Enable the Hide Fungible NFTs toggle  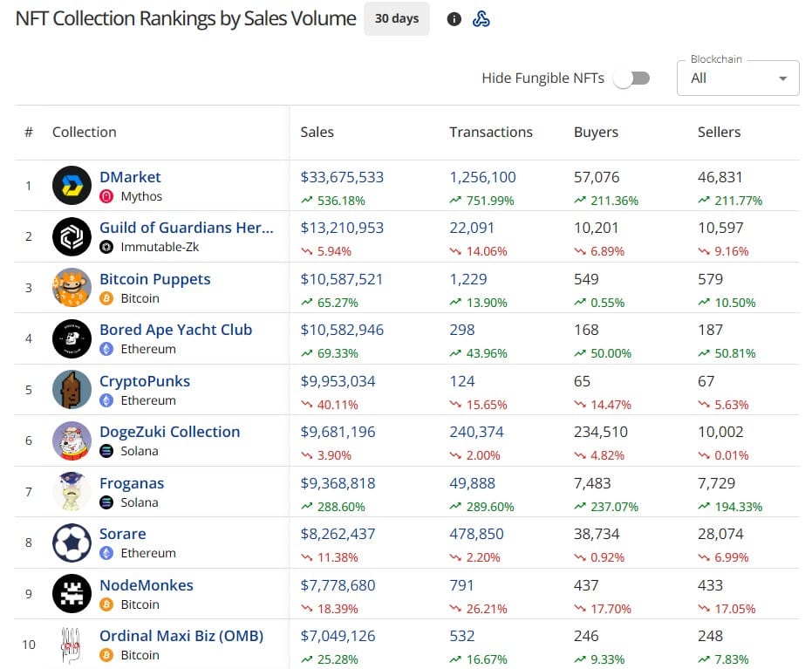[632, 78]
